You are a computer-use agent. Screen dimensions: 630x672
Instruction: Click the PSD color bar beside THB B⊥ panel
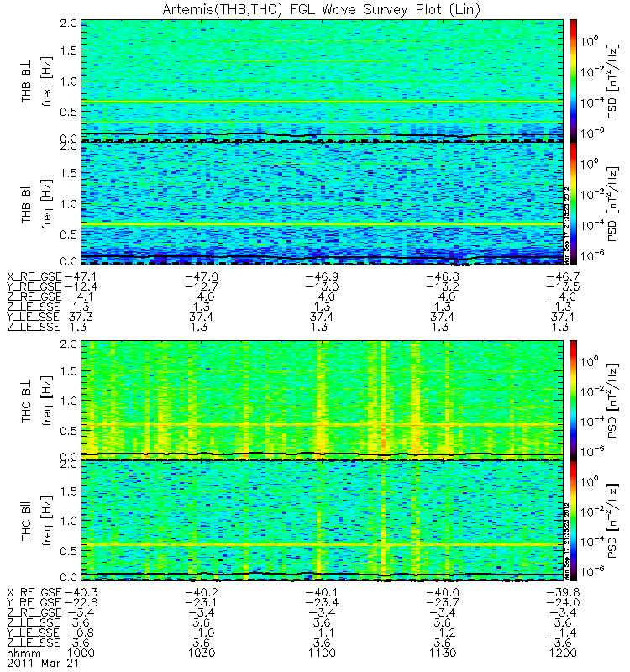click(x=573, y=80)
